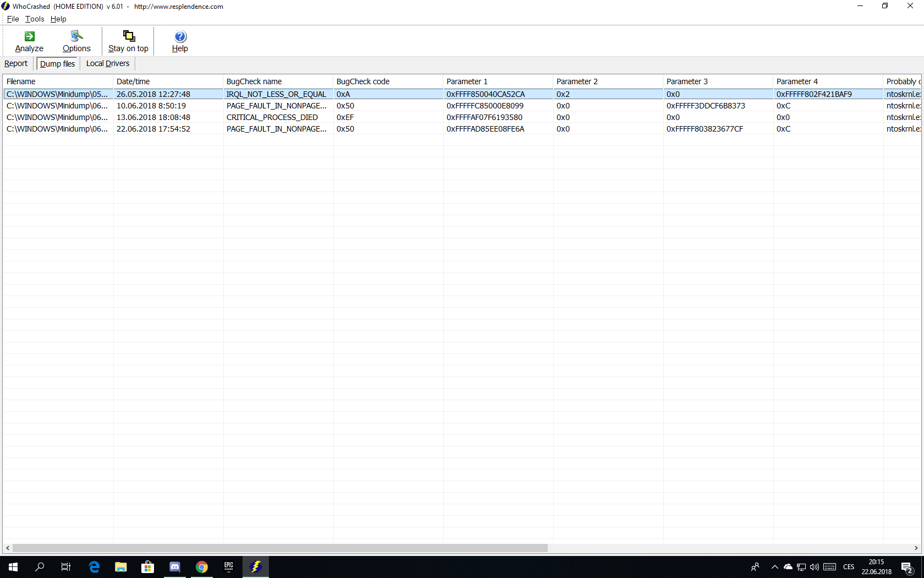Open Google Chrome from the taskbar

click(x=202, y=567)
